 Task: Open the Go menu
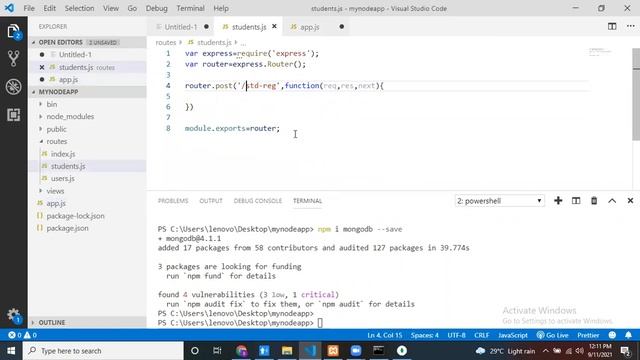click(x=132, y=8)
